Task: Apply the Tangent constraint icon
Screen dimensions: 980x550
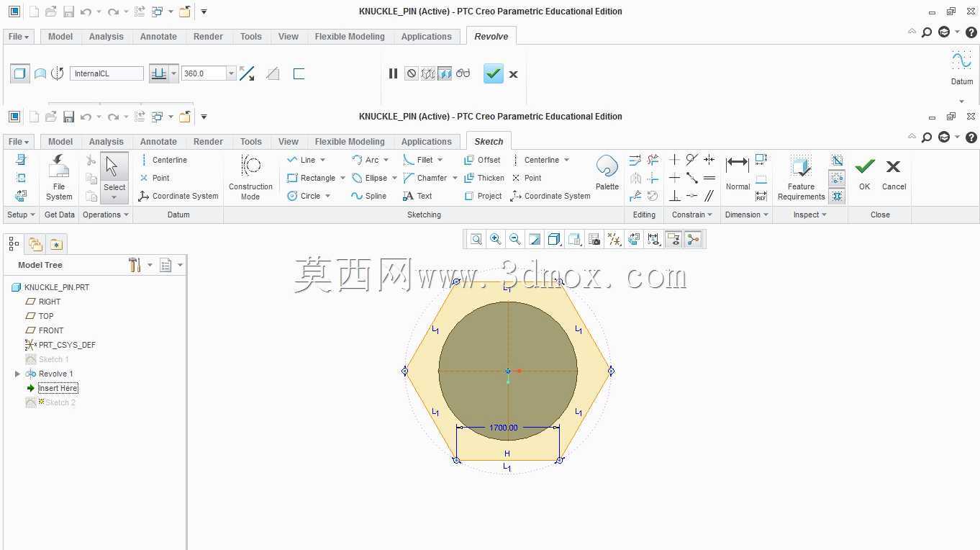Action: pos(691,159)
